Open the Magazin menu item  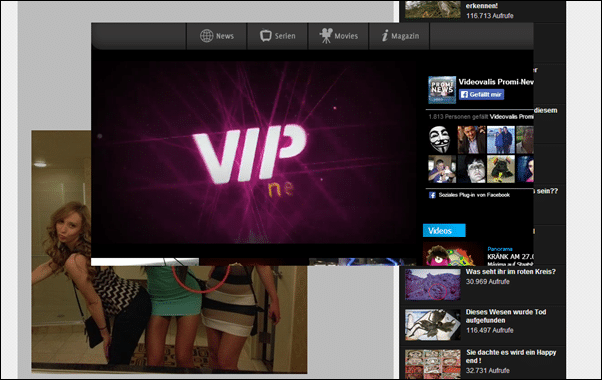[x=399, y=36]
